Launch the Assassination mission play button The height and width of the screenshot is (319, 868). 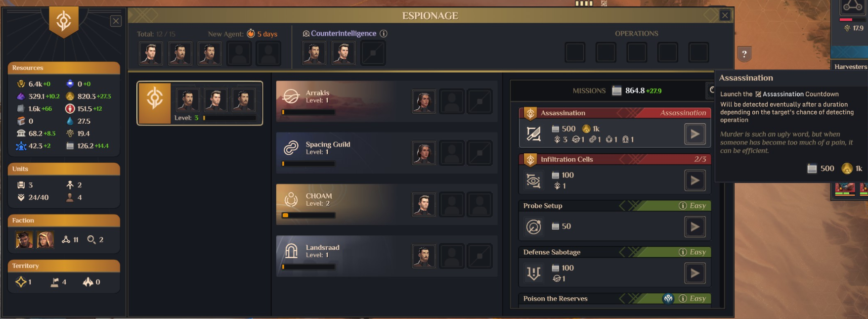(695, 134)
